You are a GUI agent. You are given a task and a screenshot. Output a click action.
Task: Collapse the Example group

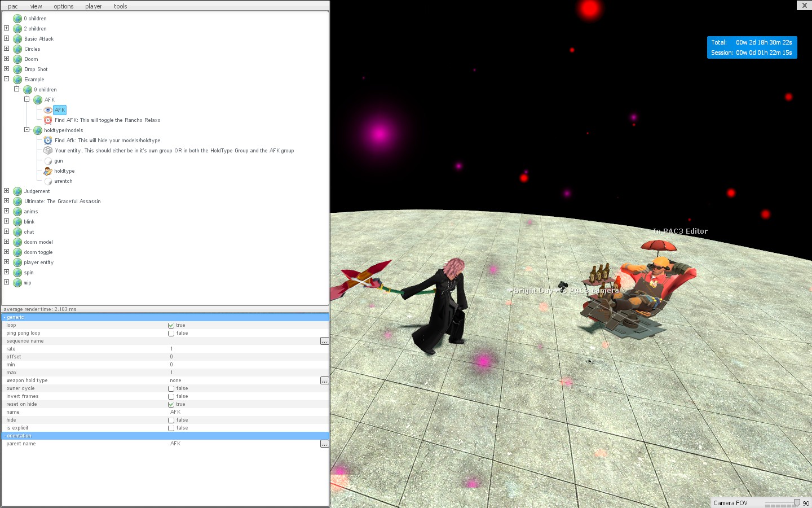[x=7, y=79]
